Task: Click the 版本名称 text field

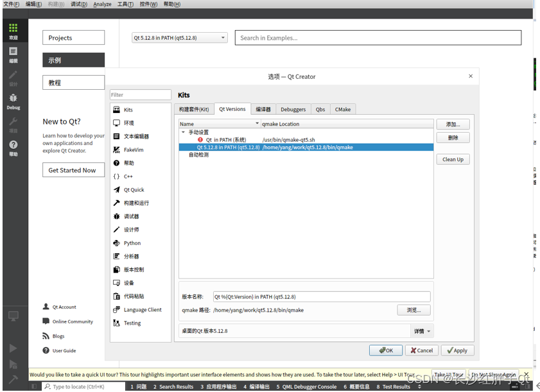Action: tap(322, 296)
